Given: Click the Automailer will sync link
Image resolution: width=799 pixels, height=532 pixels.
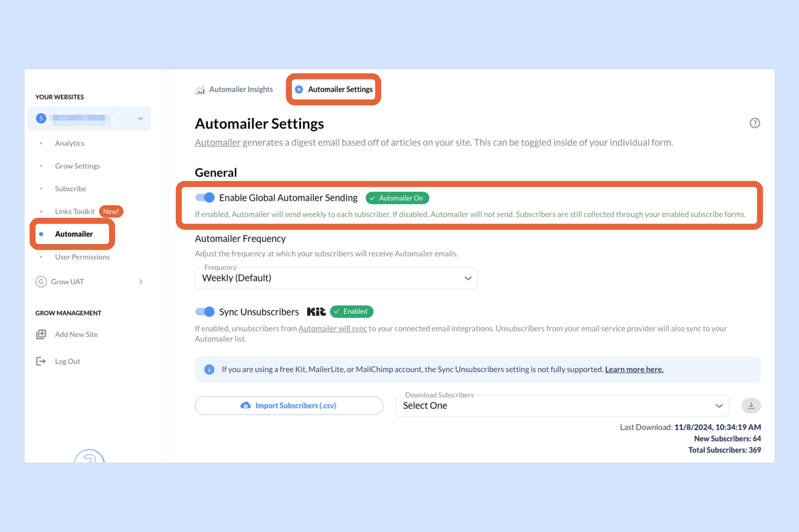Looking at the screenshot, I should (333, 328).
